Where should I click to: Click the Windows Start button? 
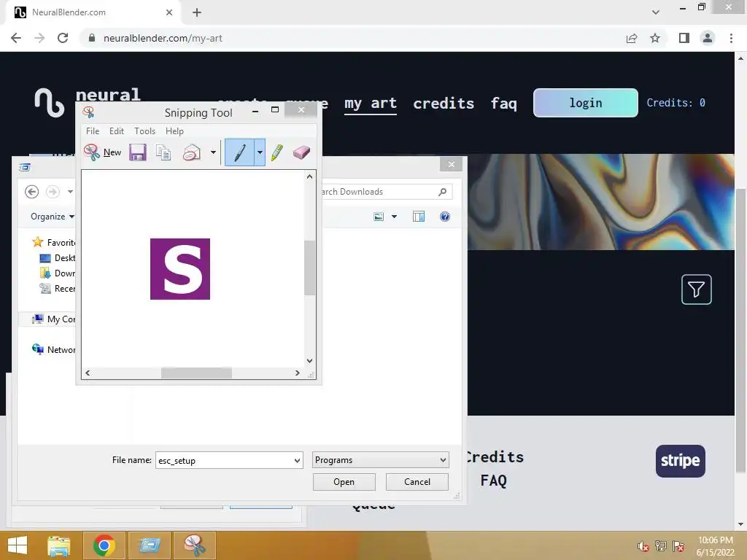coord(18,545)
